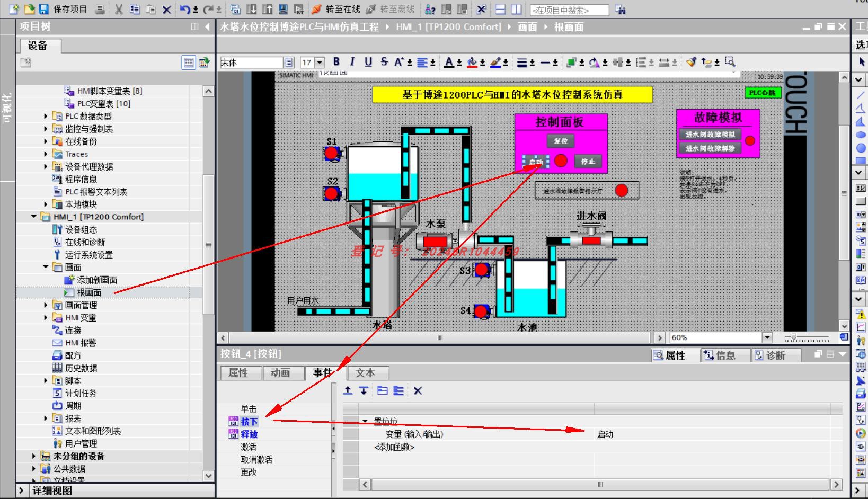Click the search binoculars icon
This screenshot has width=868, height=499.
(x=621, y=10)
